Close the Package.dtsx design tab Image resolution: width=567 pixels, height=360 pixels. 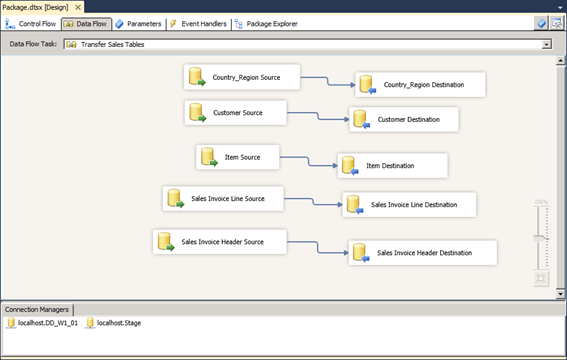pos(78,7)
